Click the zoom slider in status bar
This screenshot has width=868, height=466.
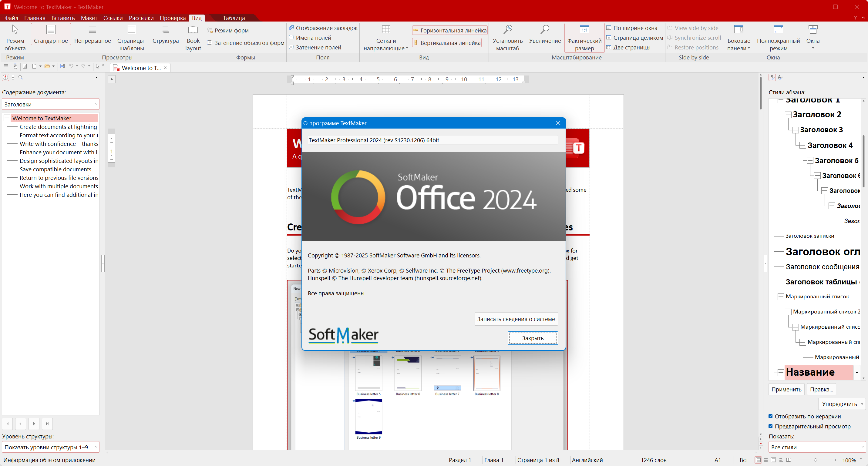tap(815, 460)
